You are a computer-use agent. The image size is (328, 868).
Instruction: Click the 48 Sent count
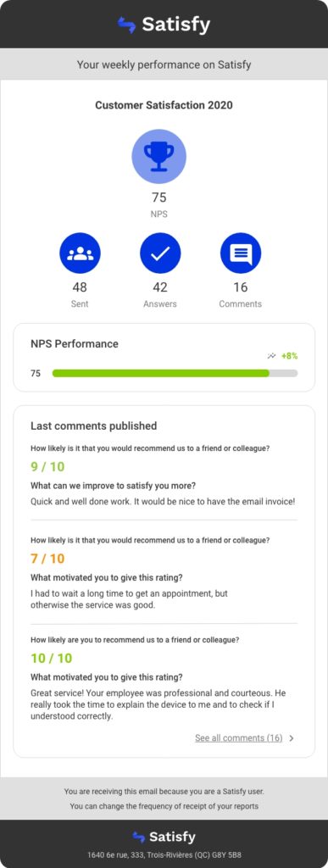coord(80,287)
